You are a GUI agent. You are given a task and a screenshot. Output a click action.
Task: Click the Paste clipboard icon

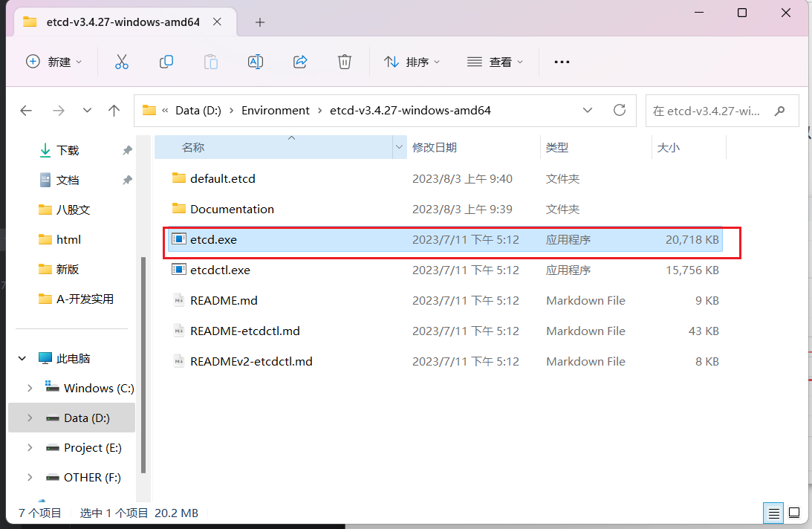click(x=211, y=62)
